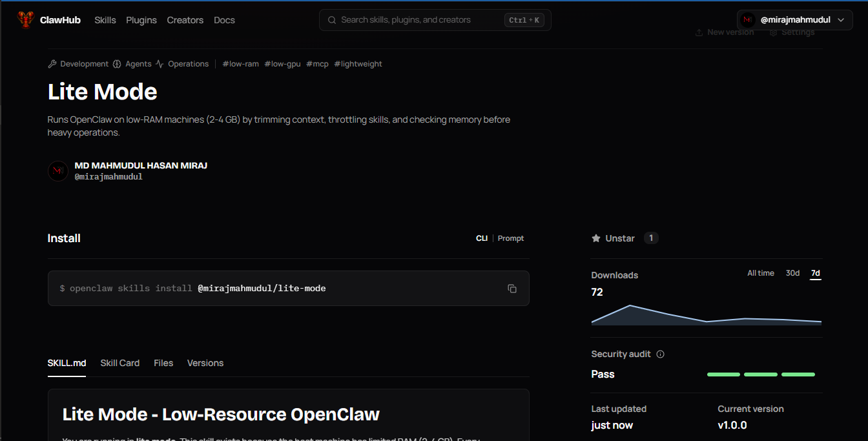The image size is (868, 441).
Task: Open the @mirajmahmudul account dropdown chevron
Action: (x=840, y=20)
